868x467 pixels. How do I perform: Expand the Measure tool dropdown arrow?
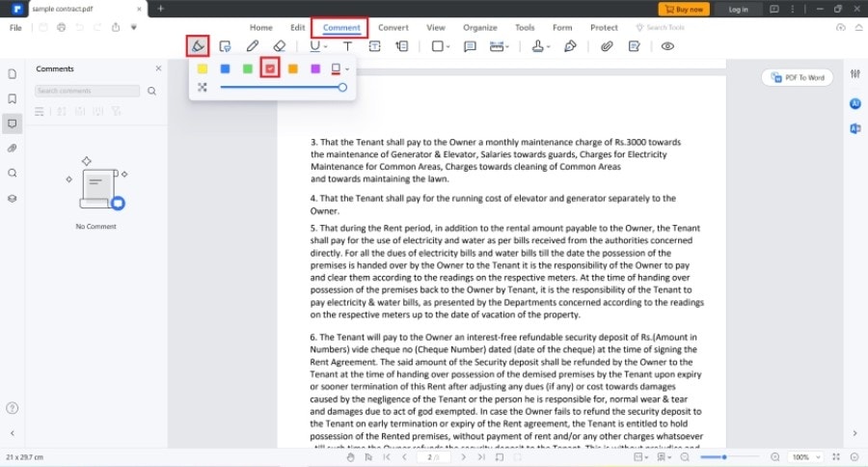coord(507,47)
